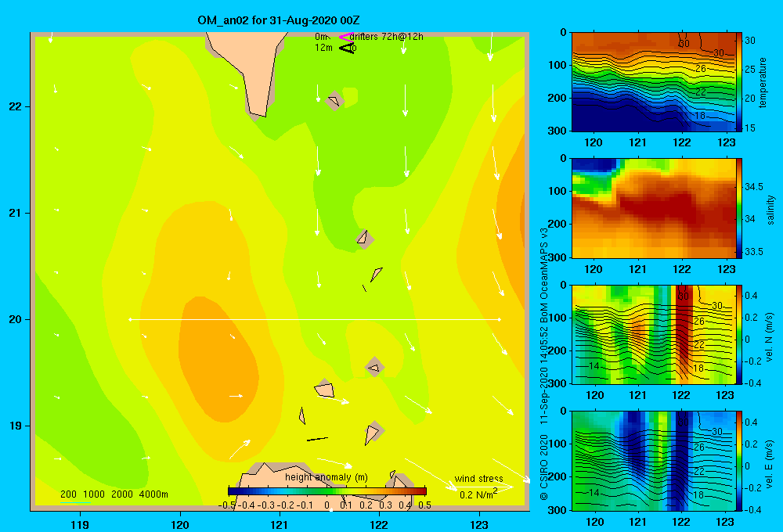
Task: Click longitude label 119 on main map
Action: pos(81,525)
